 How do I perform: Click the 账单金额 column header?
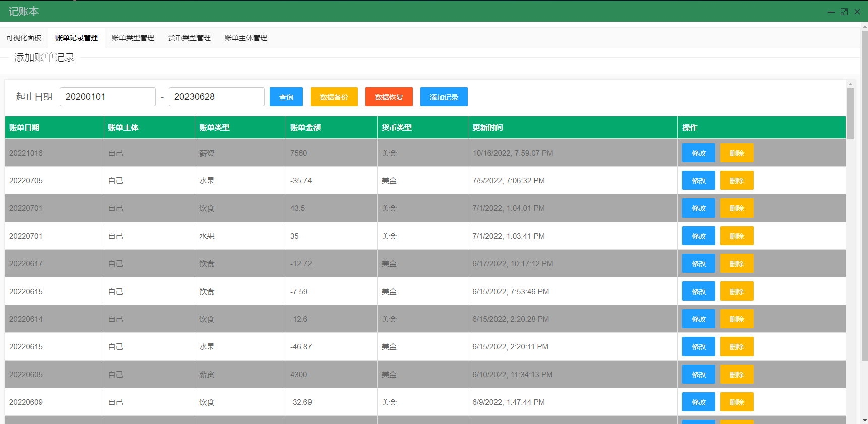pos(332,127)
